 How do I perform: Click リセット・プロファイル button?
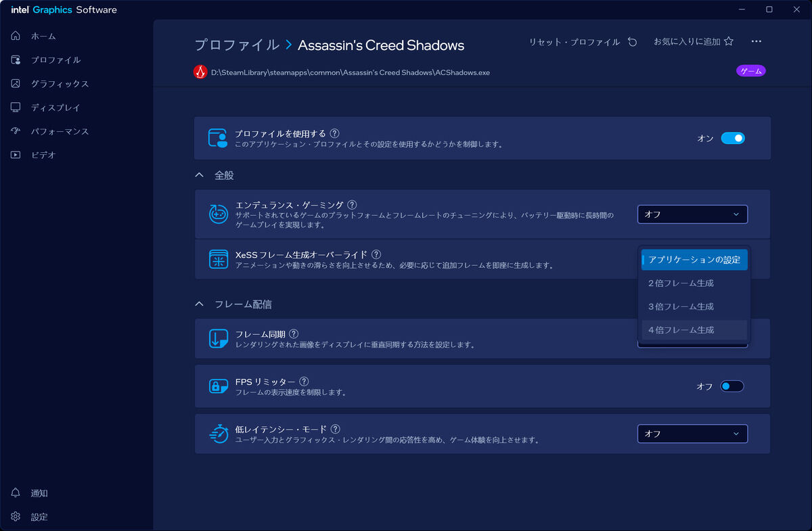point(583,42)
